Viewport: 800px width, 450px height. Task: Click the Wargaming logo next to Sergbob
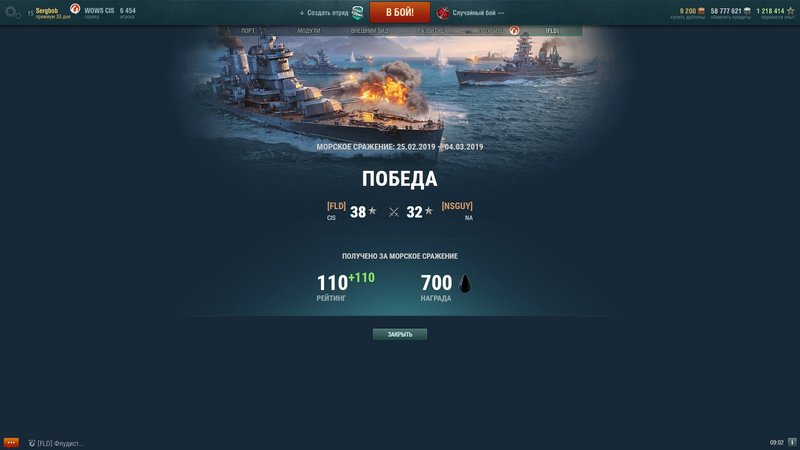(75, 8)
